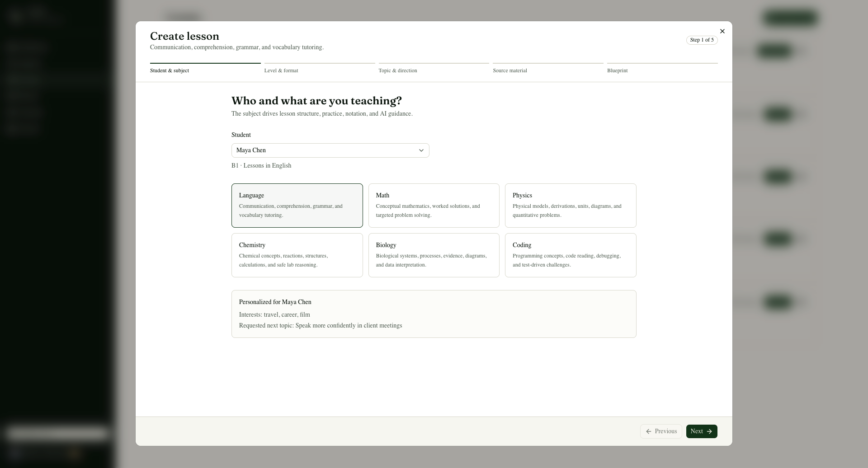Choose the Biology subject card

[x=434, y=255]
